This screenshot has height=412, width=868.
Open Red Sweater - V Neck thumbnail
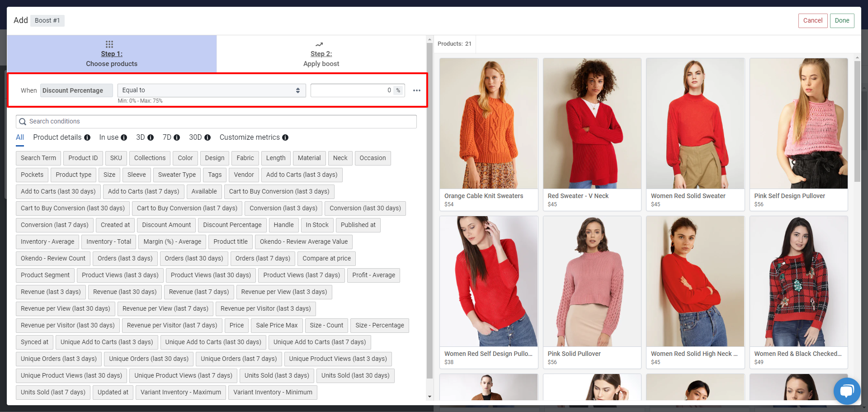(592, 123)
